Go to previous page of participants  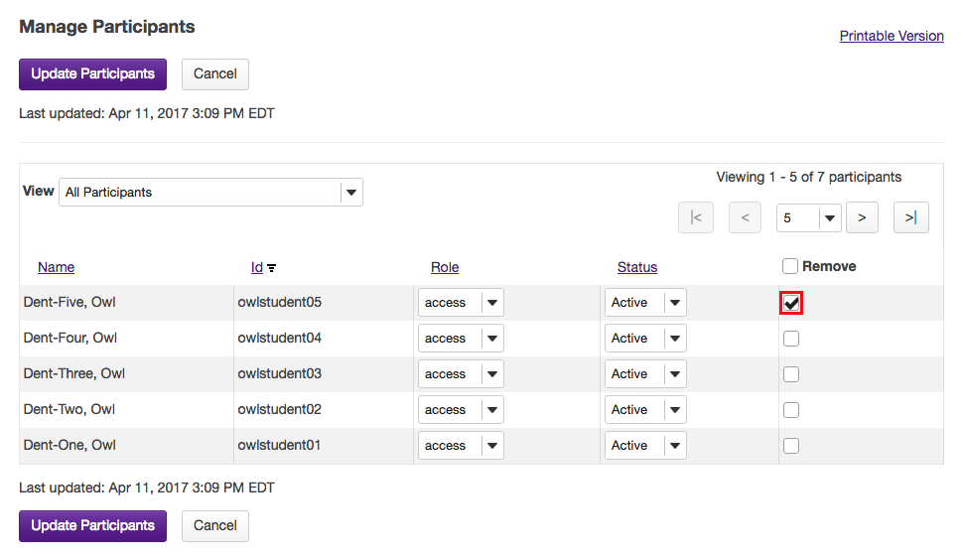pyautogui.click(x=745, y=217)
